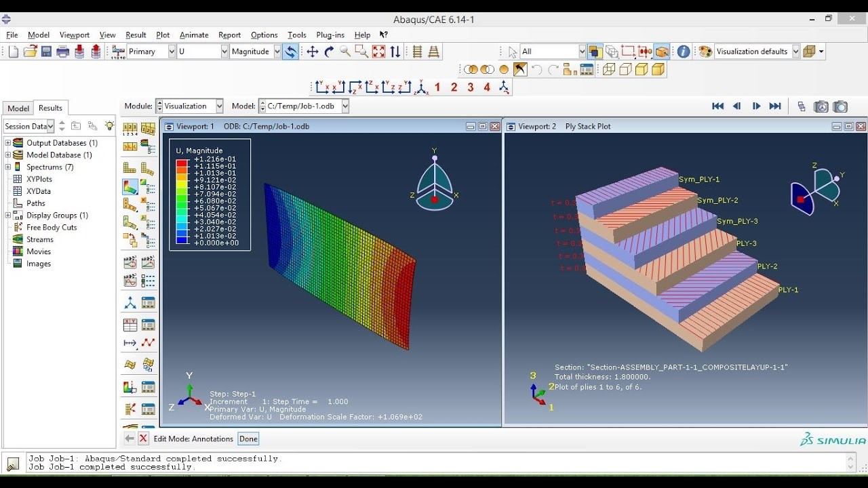Click Plot Contours on Deformed Shape icon

pyautogui.click(x=130, y=186)
